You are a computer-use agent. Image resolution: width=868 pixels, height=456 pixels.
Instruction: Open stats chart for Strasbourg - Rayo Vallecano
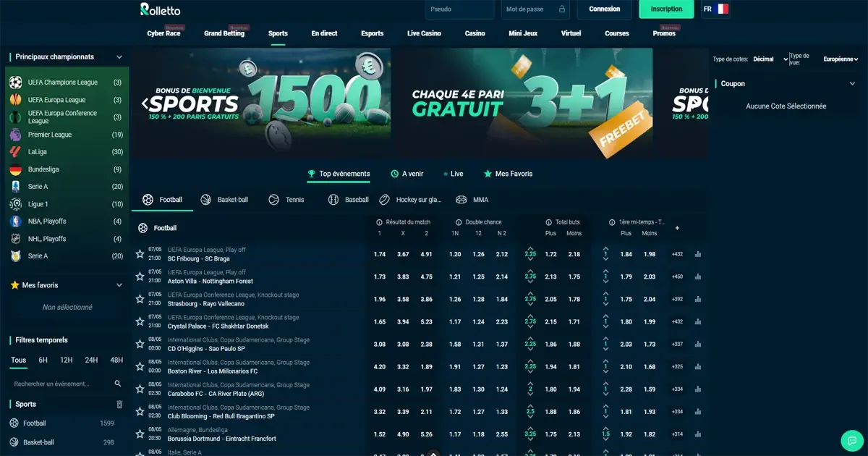698,299
